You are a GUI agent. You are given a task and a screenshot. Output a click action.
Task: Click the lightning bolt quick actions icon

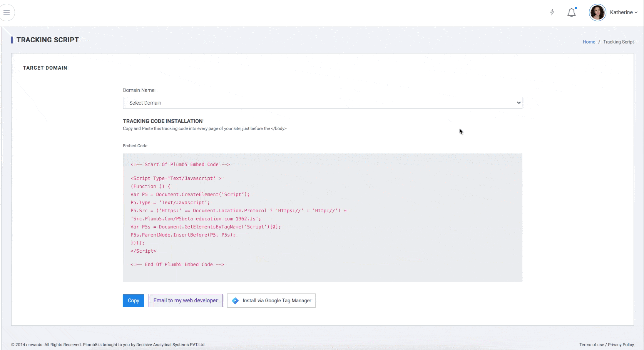pyautogui.click(x=552, y=12)
